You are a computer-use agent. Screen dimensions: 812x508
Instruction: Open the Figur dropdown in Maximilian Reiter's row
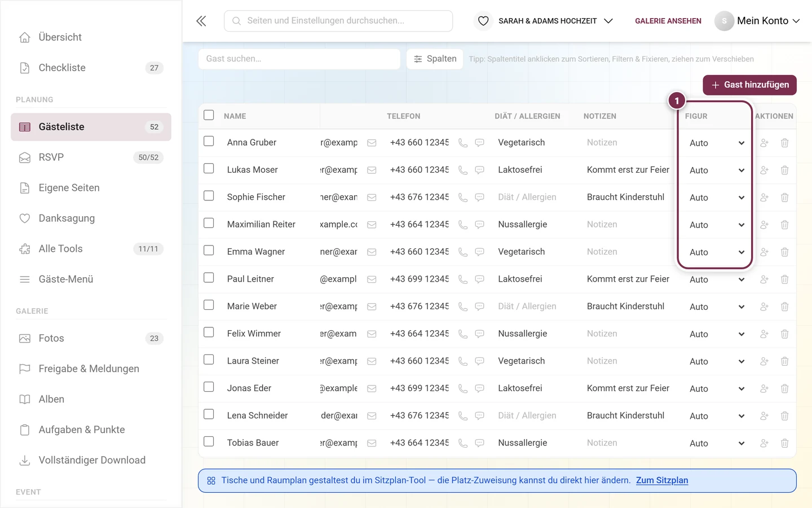716,225
